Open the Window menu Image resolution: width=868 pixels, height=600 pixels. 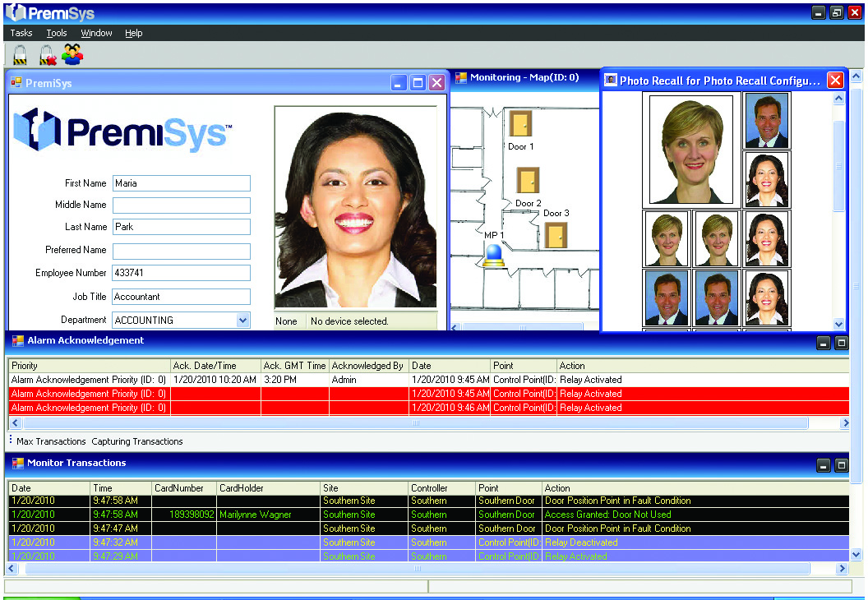96,33
